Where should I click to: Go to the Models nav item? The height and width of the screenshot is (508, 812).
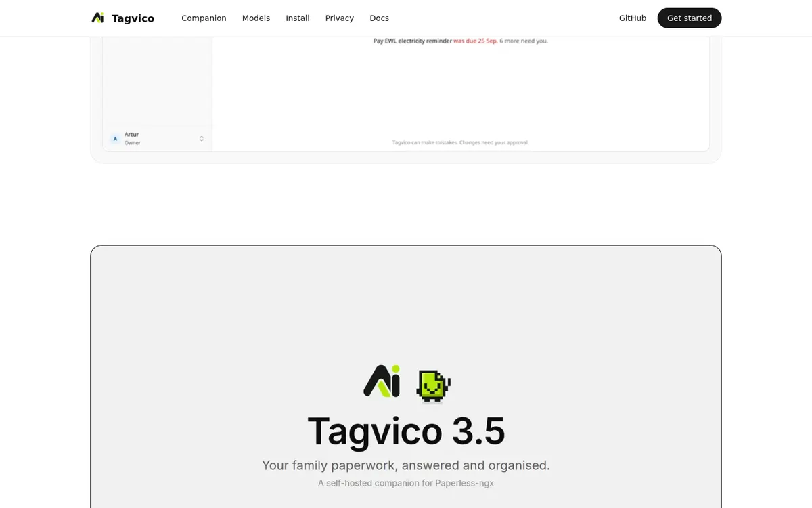coord(256,18)
